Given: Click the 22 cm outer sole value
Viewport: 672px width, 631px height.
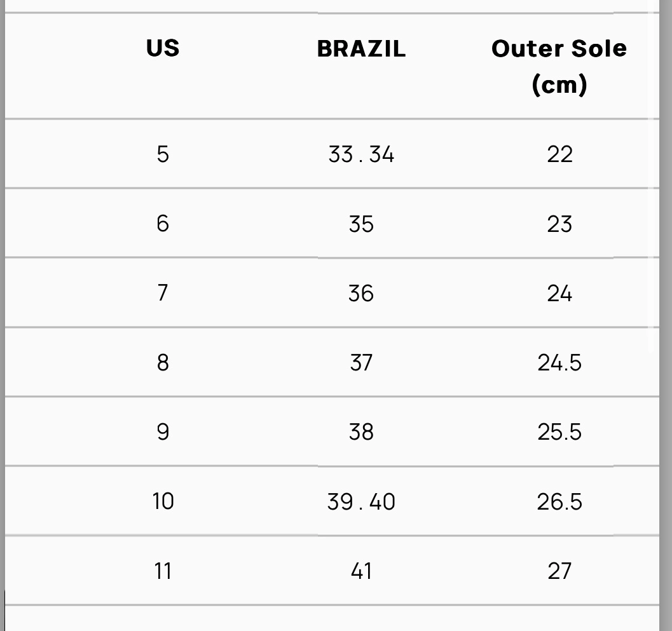Looking at the screenshot, I should tap(559, 154).
